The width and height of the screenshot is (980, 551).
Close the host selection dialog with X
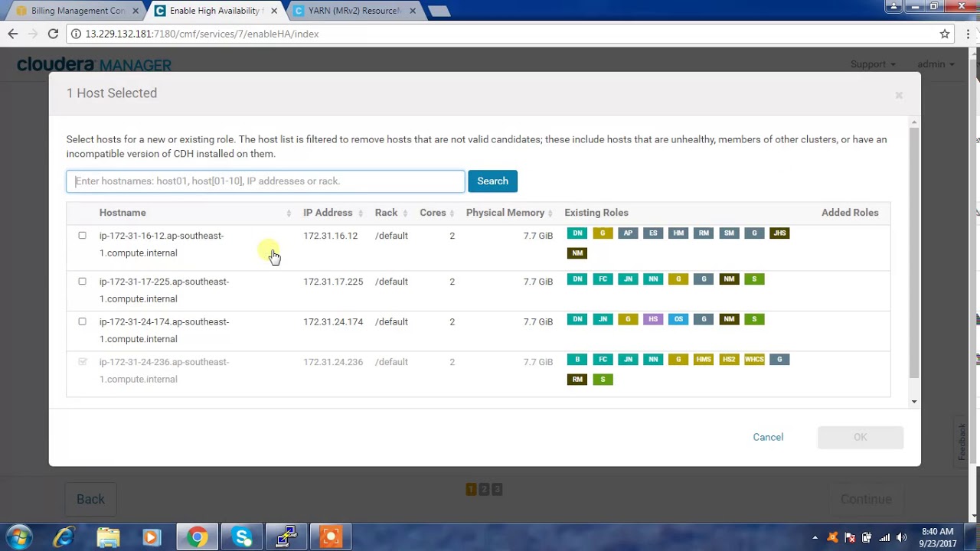[899, 95]
